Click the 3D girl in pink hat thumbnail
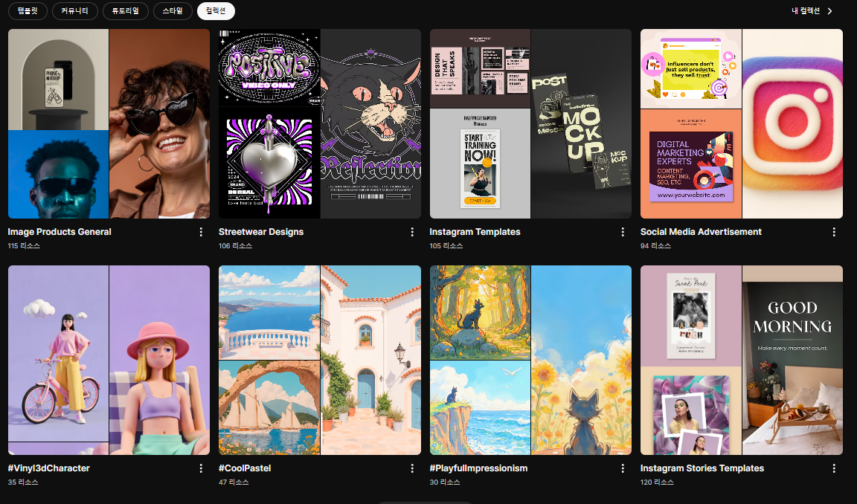The image size is (857, 504). click(160, 361)
